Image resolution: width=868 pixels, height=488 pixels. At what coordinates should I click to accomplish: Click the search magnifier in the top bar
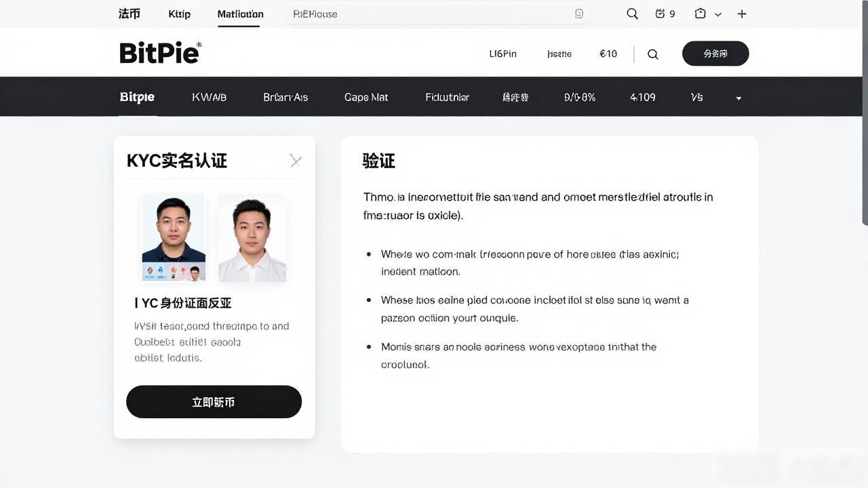[x=632, y=14]
